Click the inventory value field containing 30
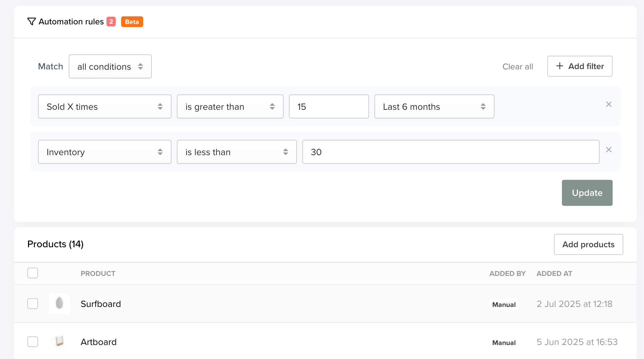This screenshot has height=359, width=644. coord(451,152)
